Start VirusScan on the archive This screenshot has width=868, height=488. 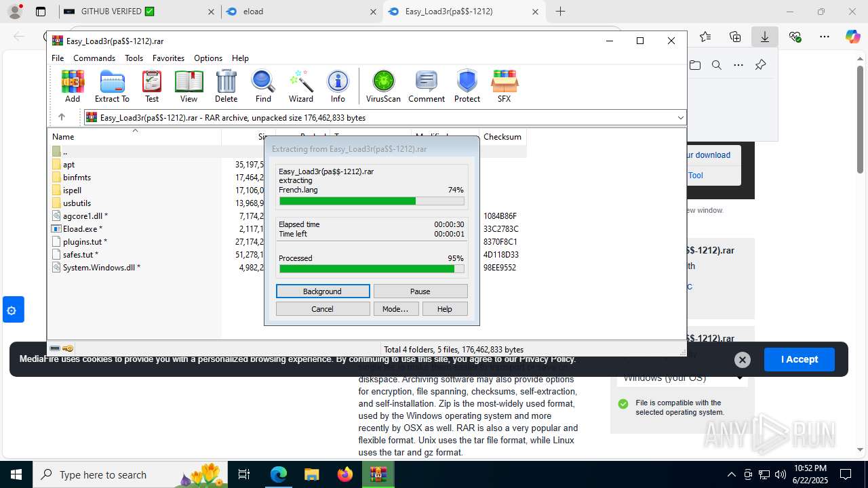click(x=383, y=86)
